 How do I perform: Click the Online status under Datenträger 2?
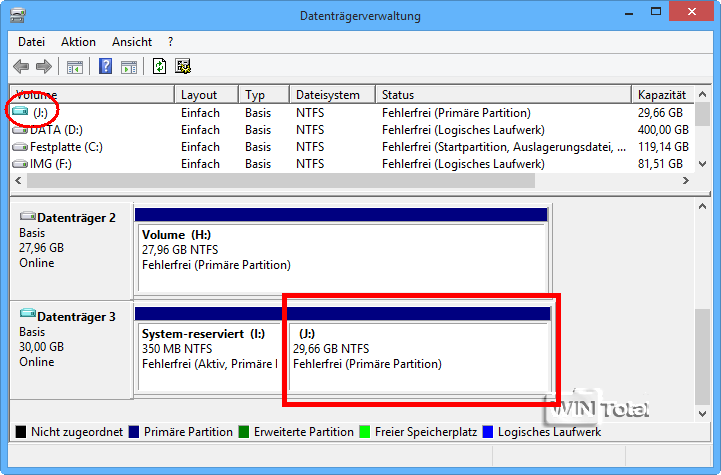click(37, 263)
